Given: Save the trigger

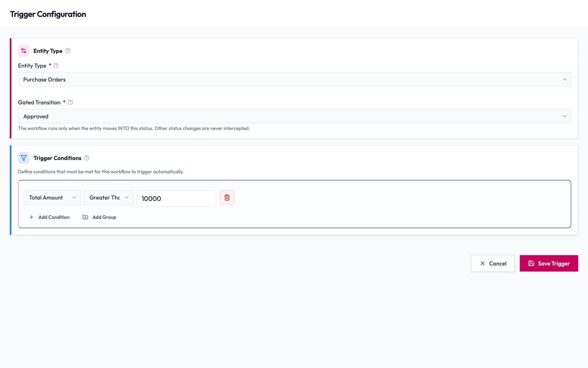Looking at the screenshot, I should [x=549, y=263].
